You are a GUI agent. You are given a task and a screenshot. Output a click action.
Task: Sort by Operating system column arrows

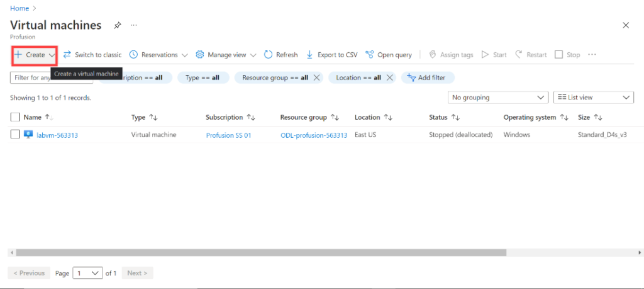(x=564, y=118)
